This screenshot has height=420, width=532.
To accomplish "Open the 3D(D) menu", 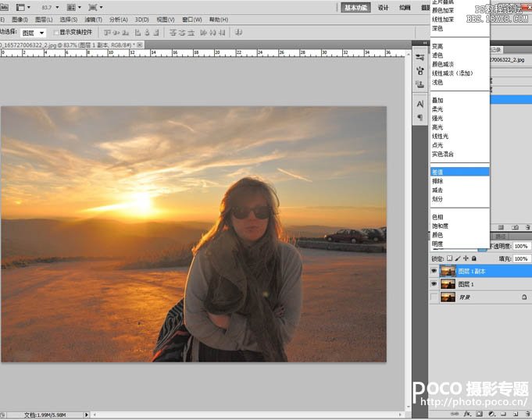I will point(142,20).
